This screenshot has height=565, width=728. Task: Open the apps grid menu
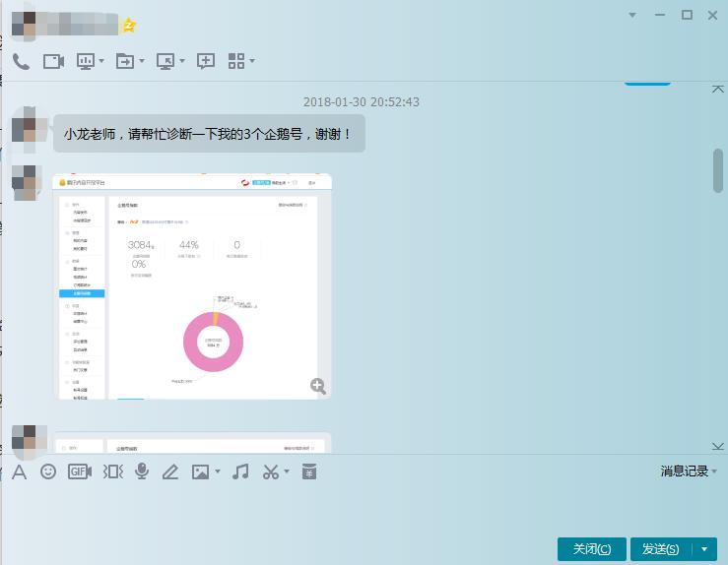(x=236, y=61)
